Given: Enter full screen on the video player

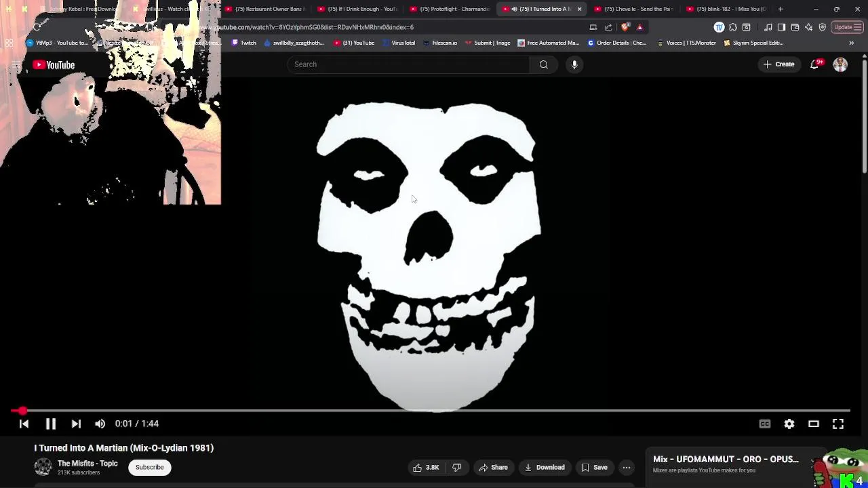Looking at the screenshot, I should click(838, 424).
